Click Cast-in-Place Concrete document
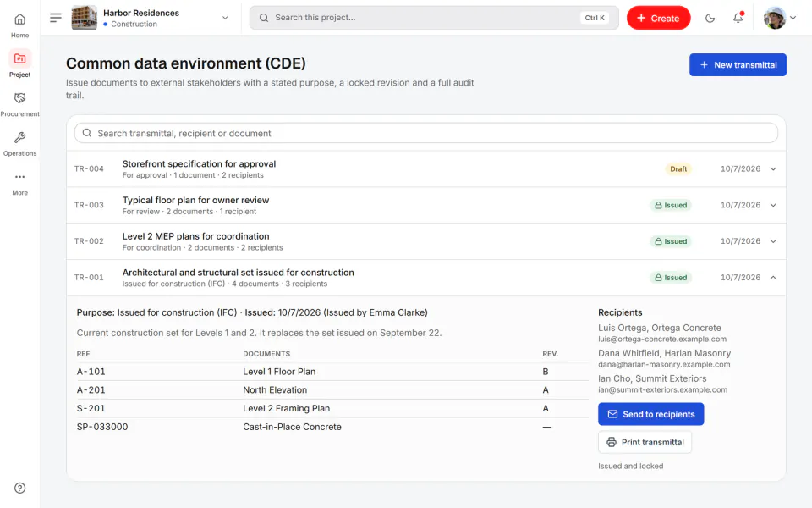Viewport: 812px width, 508px height. (292, 427)
